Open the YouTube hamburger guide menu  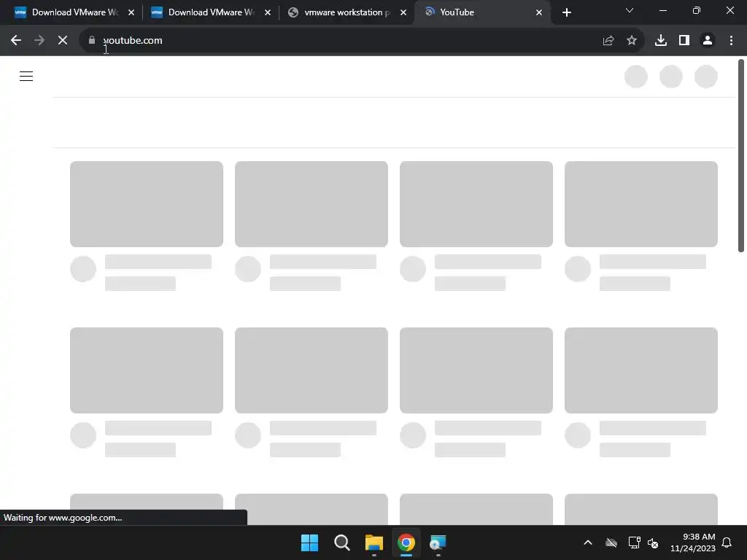tap(26, 76)
